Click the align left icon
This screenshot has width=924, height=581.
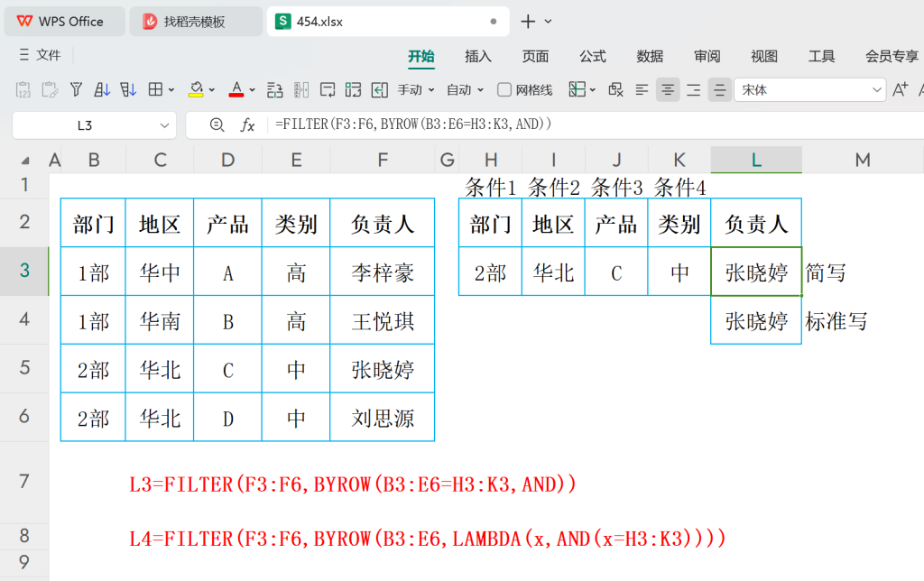point(642,89)
